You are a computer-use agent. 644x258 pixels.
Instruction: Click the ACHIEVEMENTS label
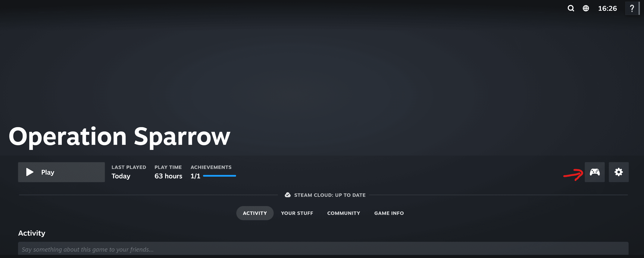(x=211, y=167)
